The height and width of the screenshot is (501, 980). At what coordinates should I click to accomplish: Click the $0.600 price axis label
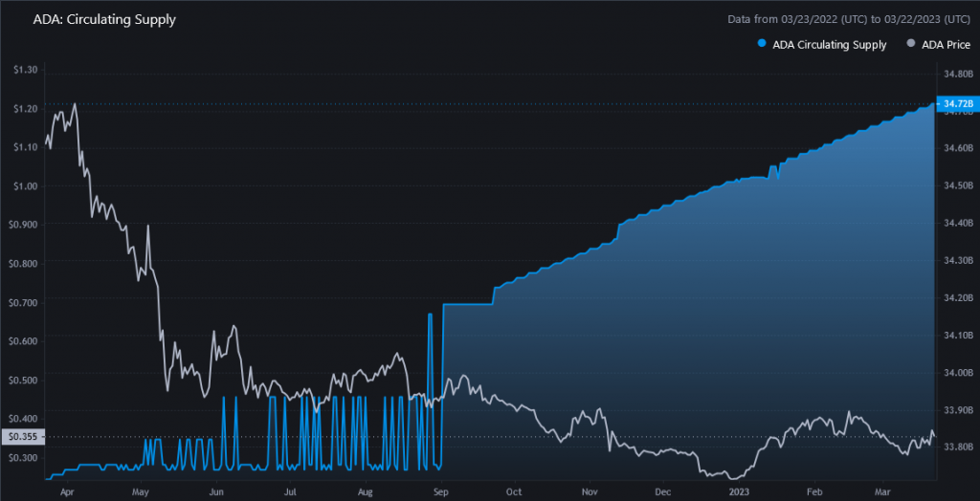coord(24,341)
